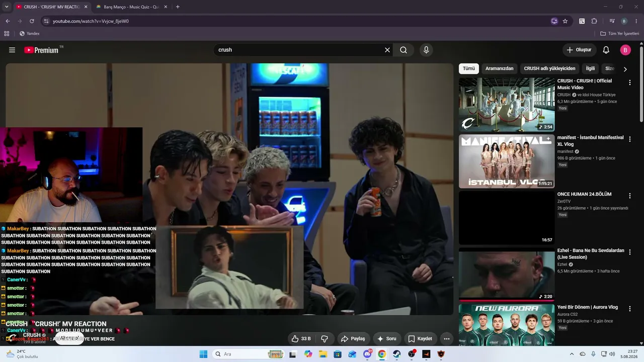The image size is (644, 362).
Task: Start voice search with microphone icon
Action: tap(426, 50)
